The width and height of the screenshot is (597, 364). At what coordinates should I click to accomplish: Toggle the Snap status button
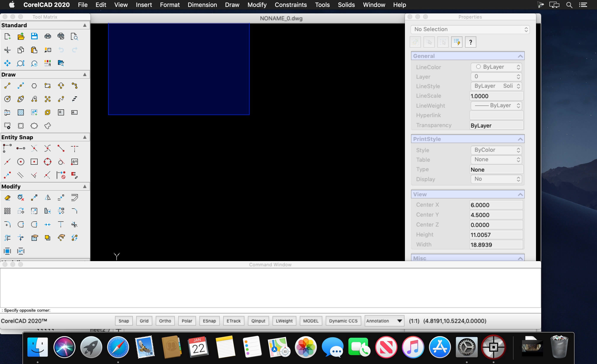124,321
